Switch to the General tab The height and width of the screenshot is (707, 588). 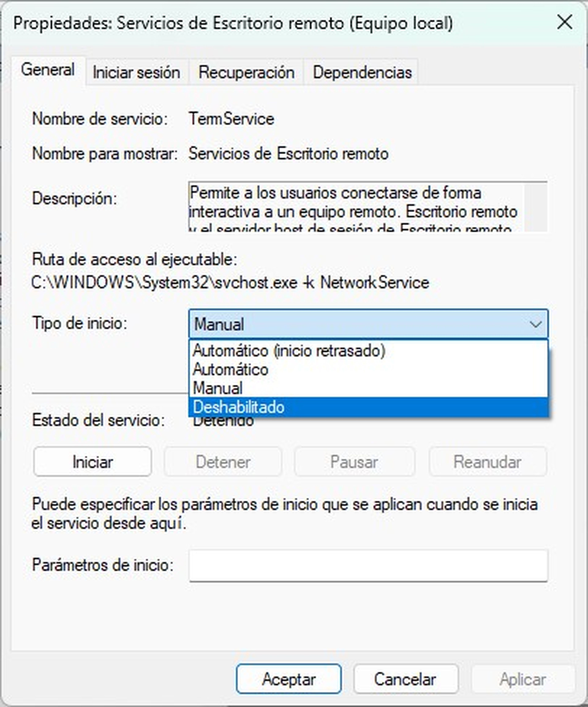point(48,70)
